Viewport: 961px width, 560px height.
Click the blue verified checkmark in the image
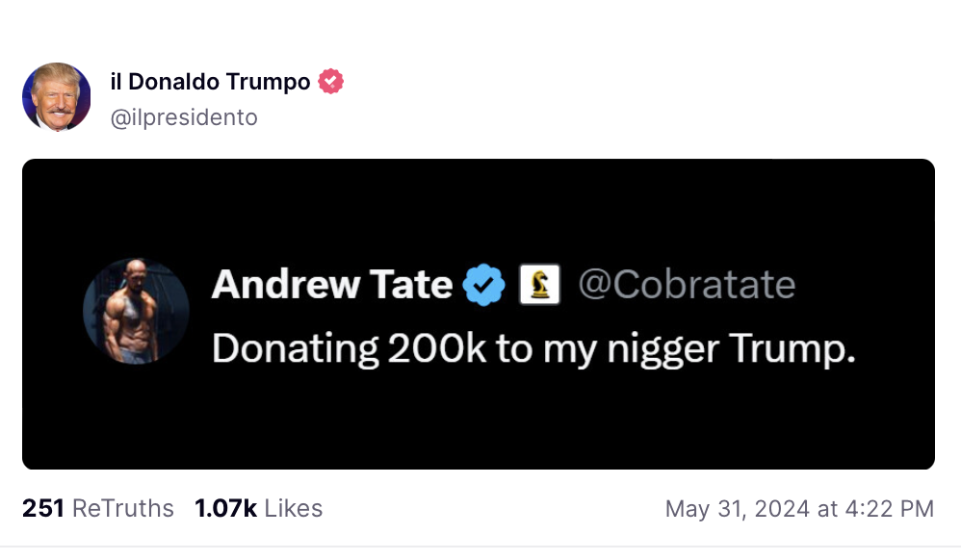483,285
